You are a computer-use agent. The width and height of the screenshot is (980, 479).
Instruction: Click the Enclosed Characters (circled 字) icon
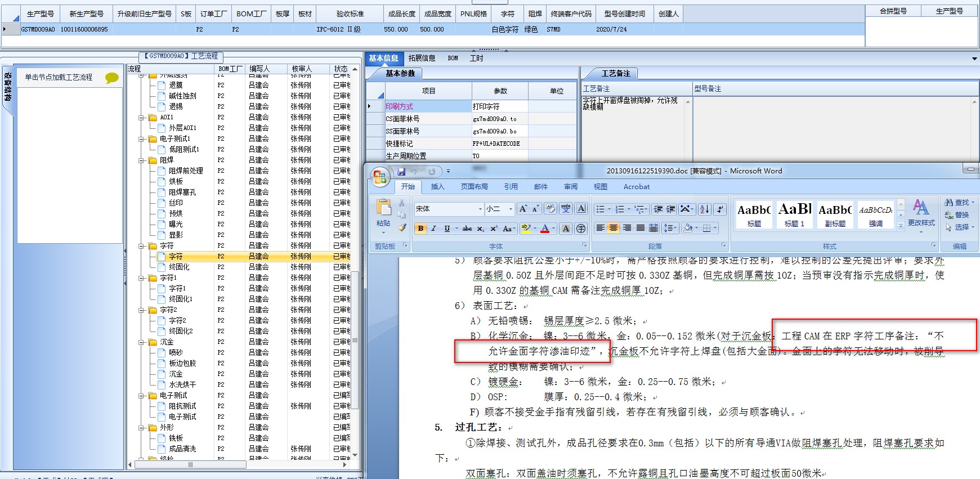tap(581, 229)
